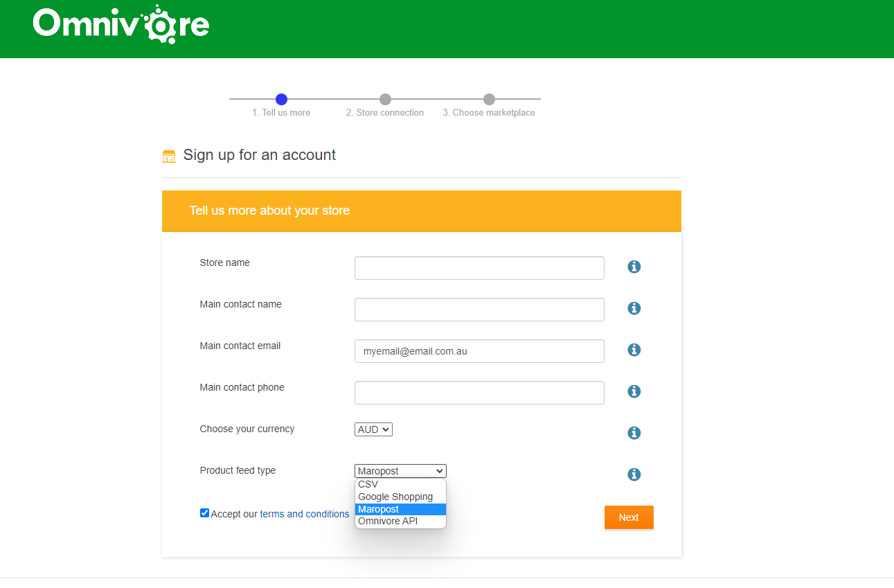This screenshot has width=894, height=588.
Task: Open info icon for Main contact email
Action: (x=634, y=350)
